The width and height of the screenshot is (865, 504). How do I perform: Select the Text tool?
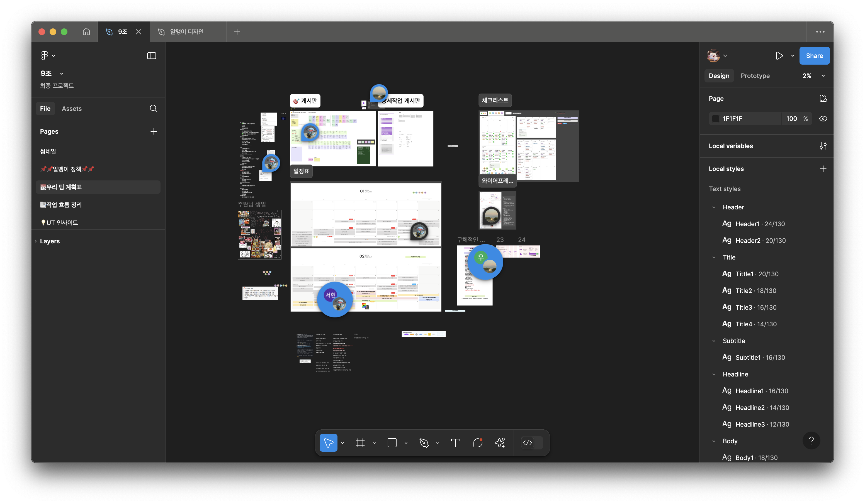click(x=455, y=442)
